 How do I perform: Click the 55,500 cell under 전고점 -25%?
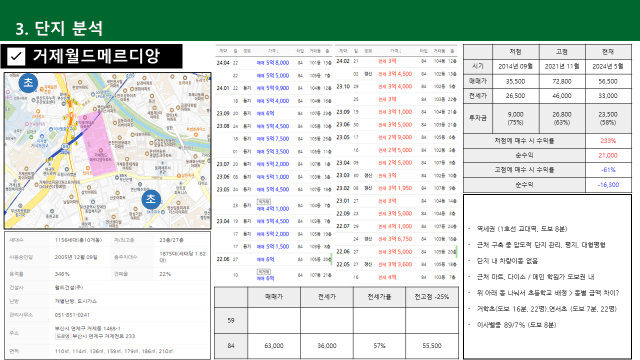click(432, 346)
